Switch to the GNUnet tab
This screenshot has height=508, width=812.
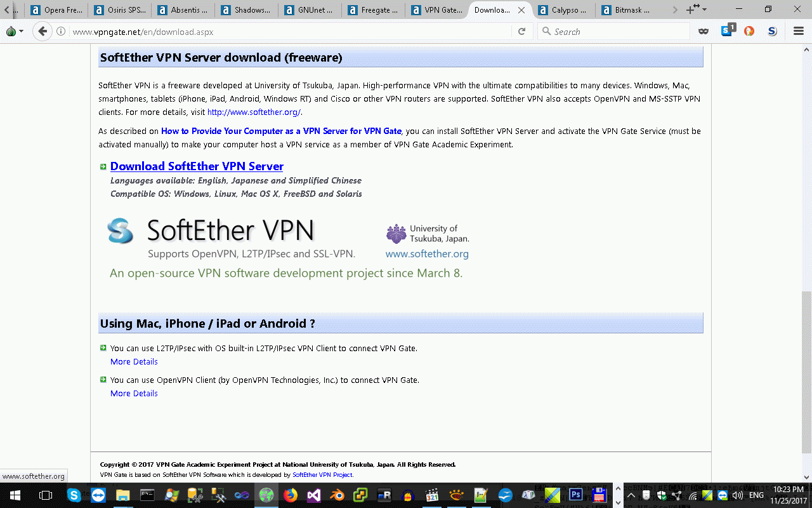click(x=310, y=10)
